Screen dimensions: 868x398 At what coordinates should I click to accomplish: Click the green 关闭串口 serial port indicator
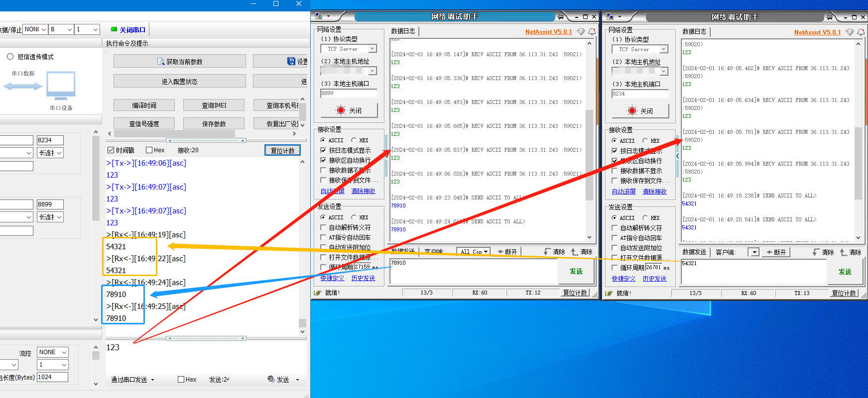point(128,30)
